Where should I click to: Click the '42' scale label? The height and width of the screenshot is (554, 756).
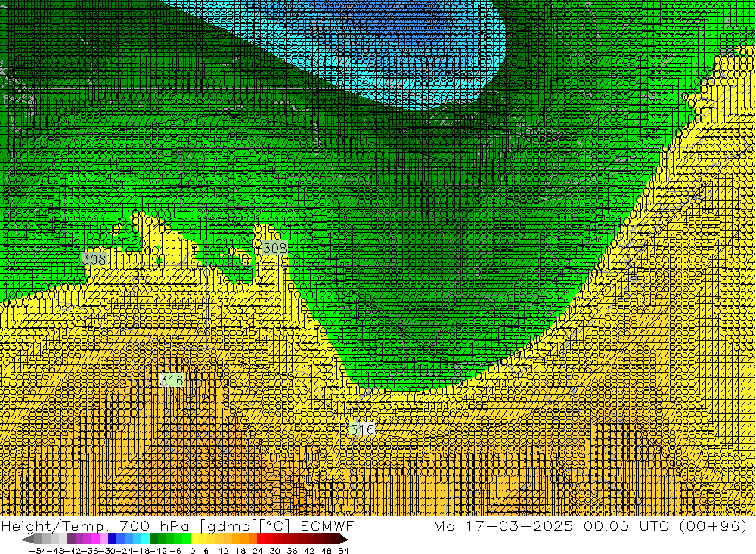309,551
